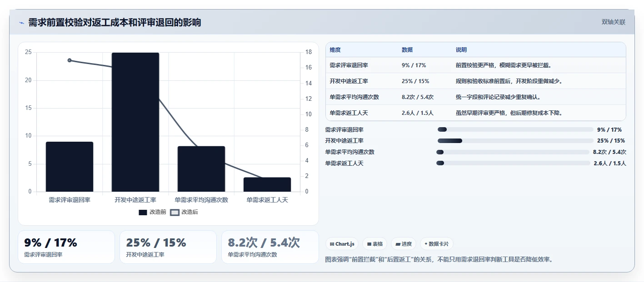Click the shortest chart bar, 单需求返工人天
The height and width of the screenshot is (282, 644).
pyautogui.click(x=267, y=184)
